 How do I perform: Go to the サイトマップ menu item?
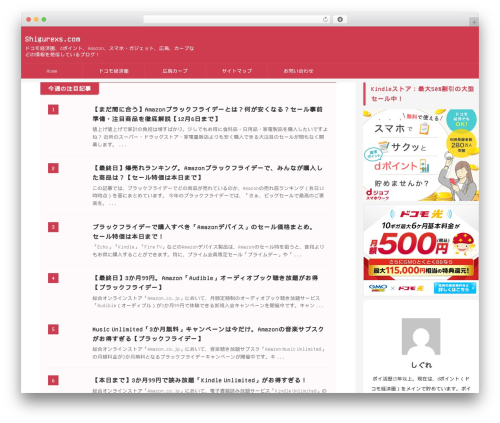[237, 71]
